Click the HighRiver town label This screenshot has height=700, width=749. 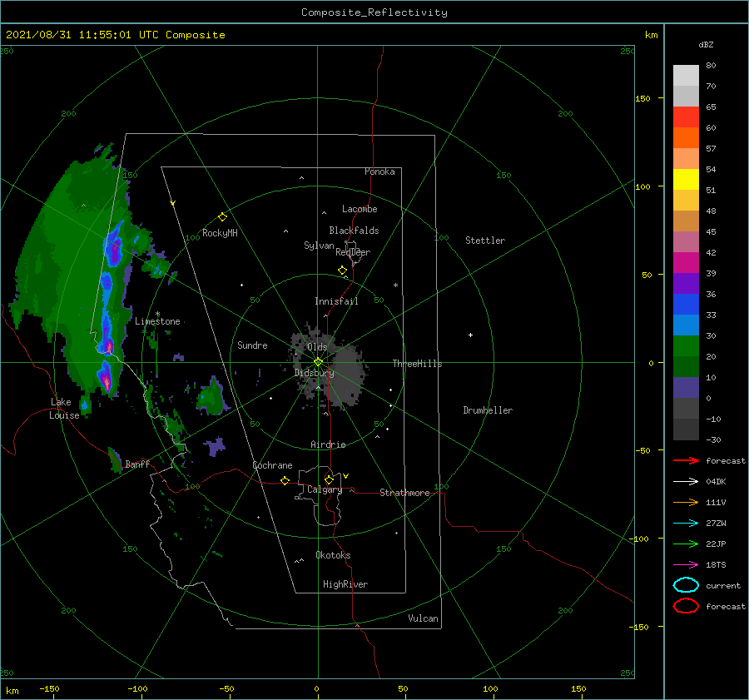pos(345,584)
